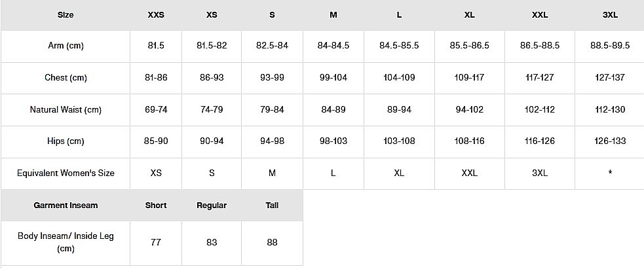
Task: Select the Tall inseam value 88
Action: (x=273, y=242)
